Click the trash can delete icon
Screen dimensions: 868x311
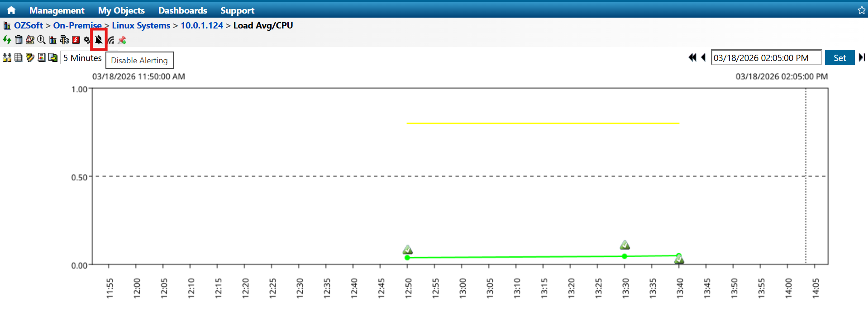click(x=19, y=40)
